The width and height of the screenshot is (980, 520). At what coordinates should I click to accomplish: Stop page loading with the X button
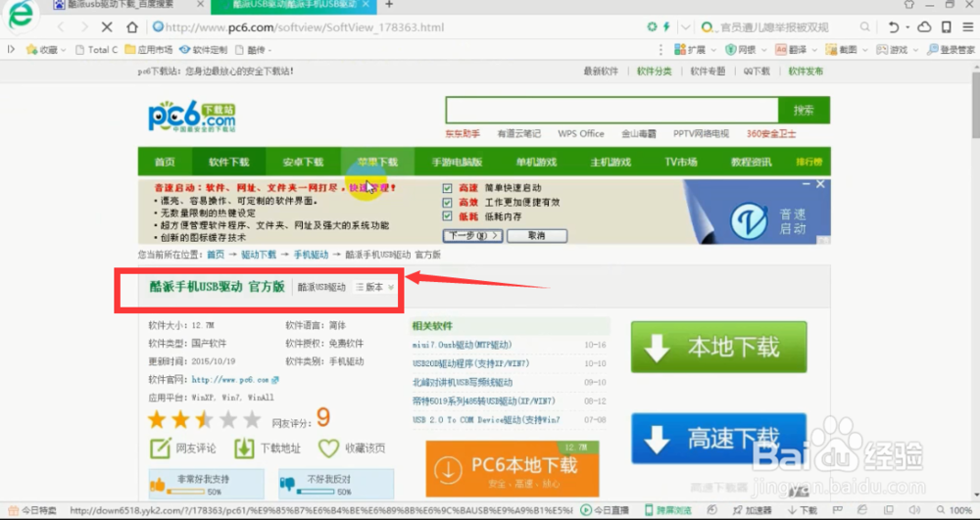(107, 27)
